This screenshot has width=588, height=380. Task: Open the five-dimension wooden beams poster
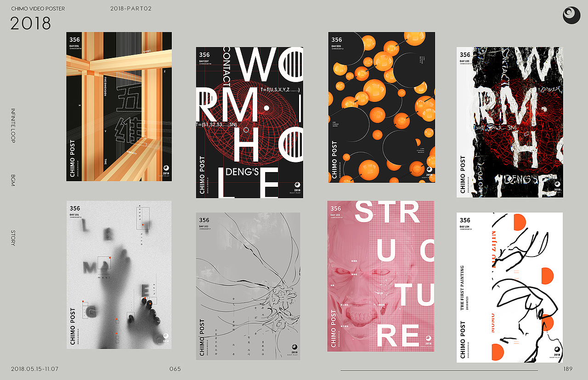119,106
